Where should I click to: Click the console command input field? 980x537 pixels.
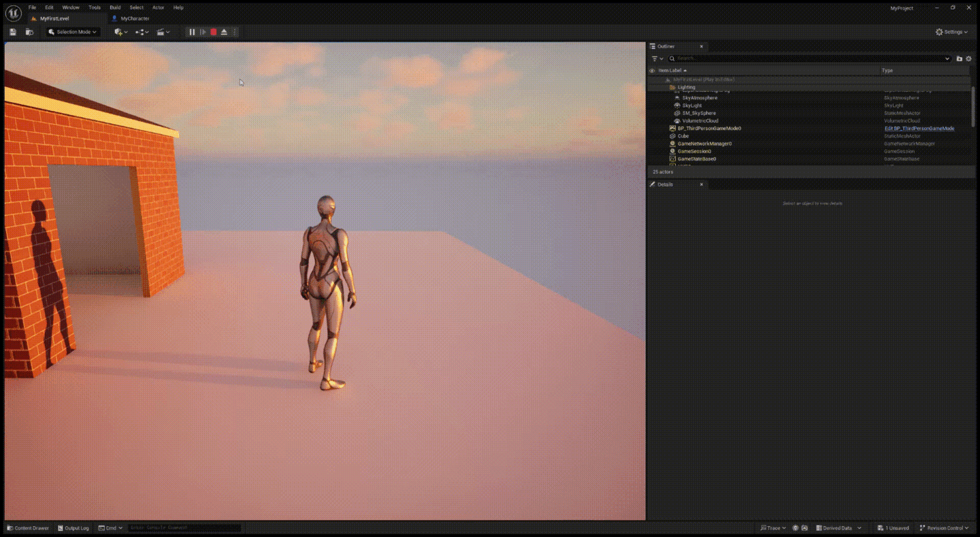(184, 528)
